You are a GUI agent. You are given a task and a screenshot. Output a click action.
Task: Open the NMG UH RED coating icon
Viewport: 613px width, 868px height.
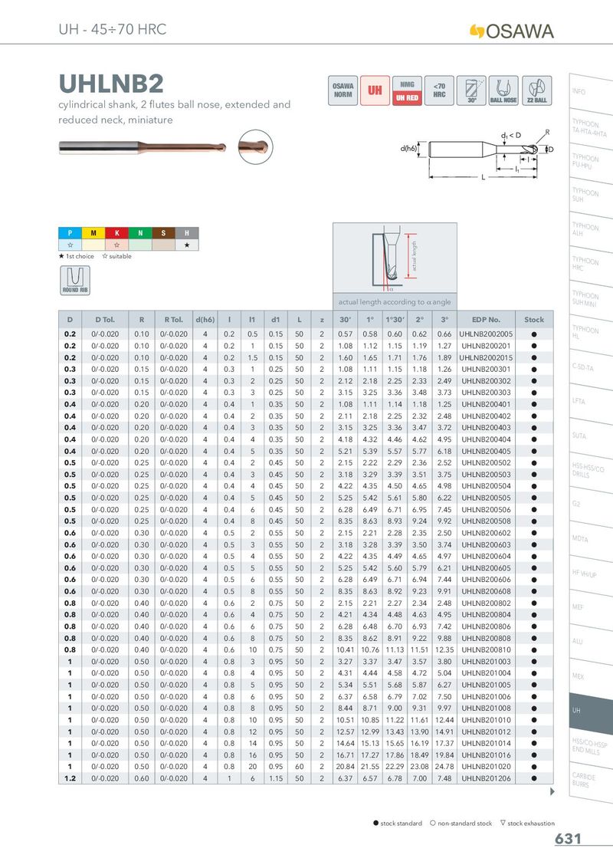(407, 90)
